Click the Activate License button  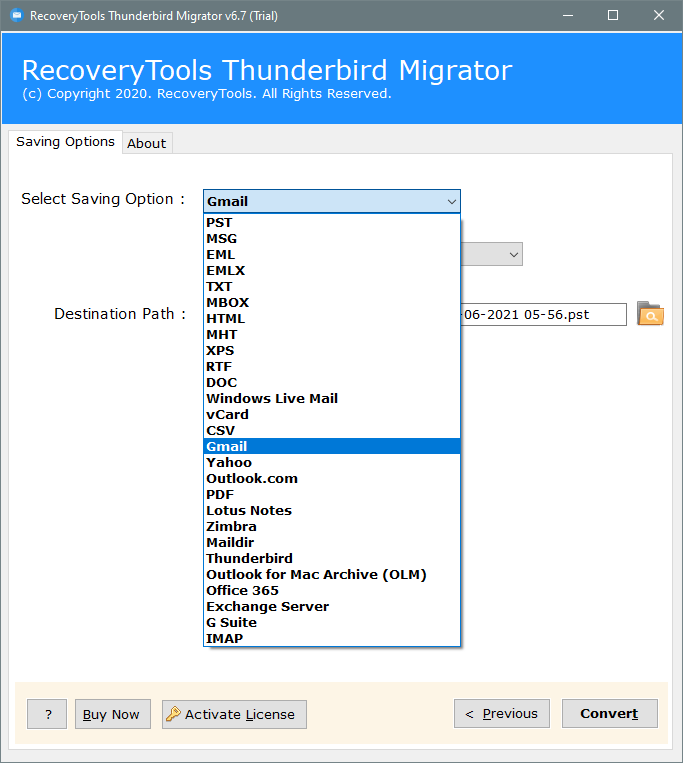pyautogui.click(x=234, y=714)
